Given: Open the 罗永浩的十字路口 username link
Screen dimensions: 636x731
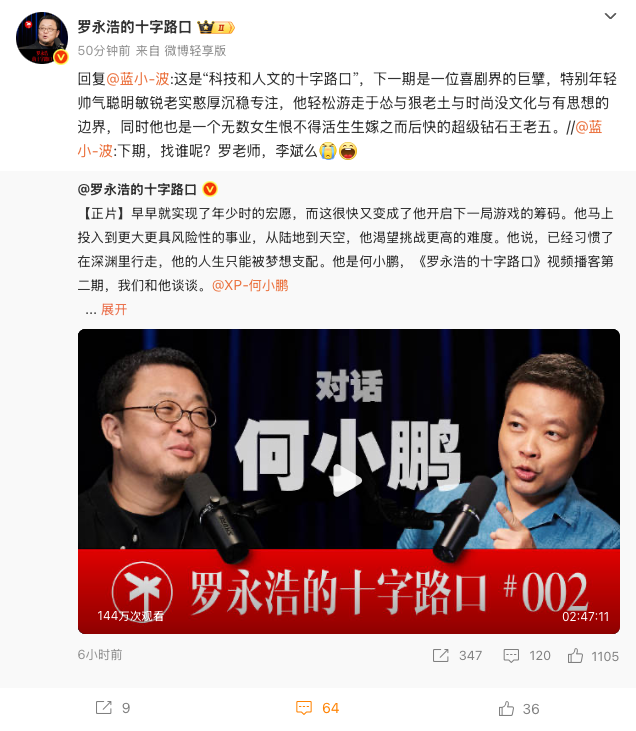Looking at the screenshot, I should (x=134, y=27).
